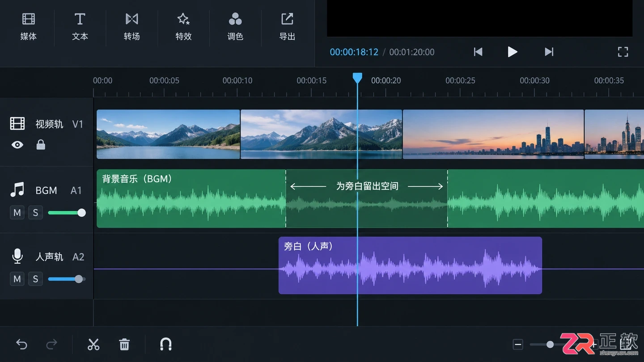Click the 00:00:35 ruler mark
The image size is (644, 362).
point(609,80)
